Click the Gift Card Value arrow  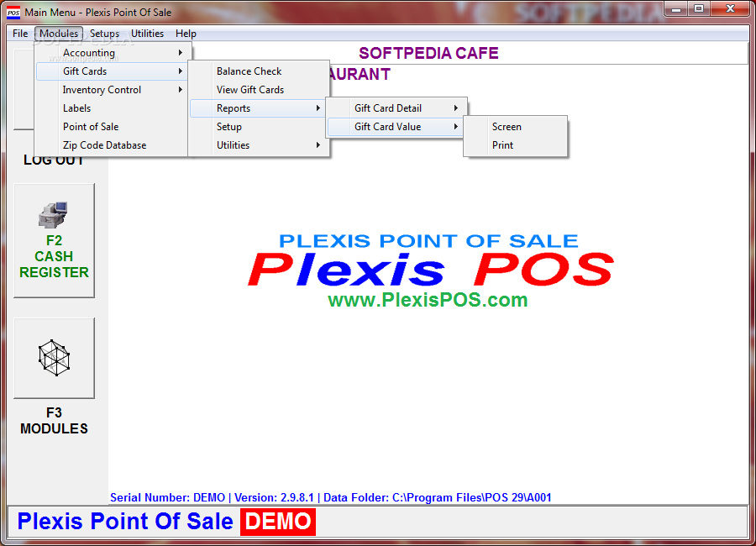(x=455, y=127)
